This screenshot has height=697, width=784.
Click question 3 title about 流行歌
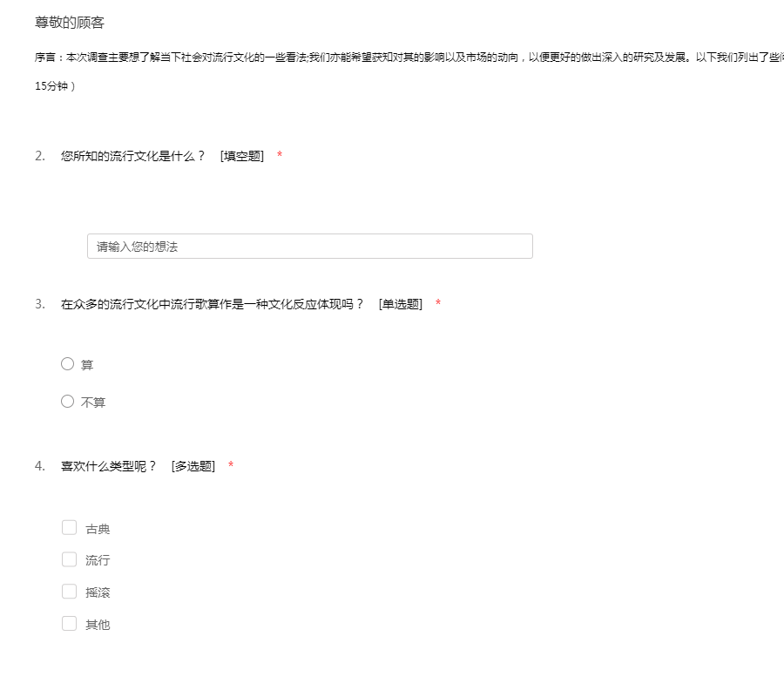click(x=213, y=304)
